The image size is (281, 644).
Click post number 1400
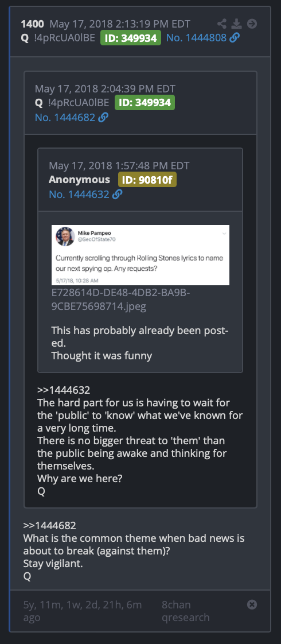[33, 24]
